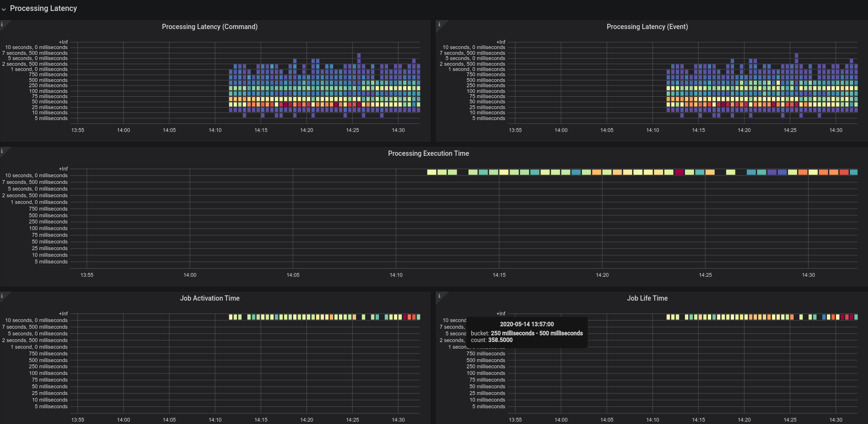Viewport: 868px width, 424px height.
Task: Click 750 milliseconds label in Processing Latency (Event)
Action: tap(486, 74)
